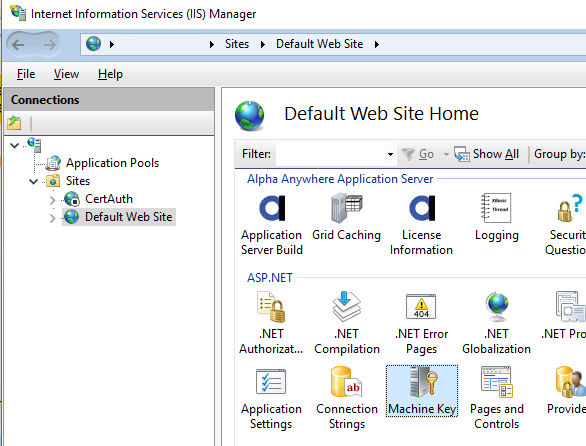Expand breadcrumb arrow after Sites

tap(263, 44)
